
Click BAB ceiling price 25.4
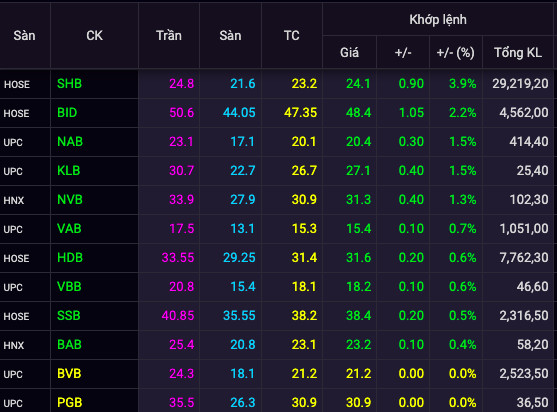click(x=182, y=345)
